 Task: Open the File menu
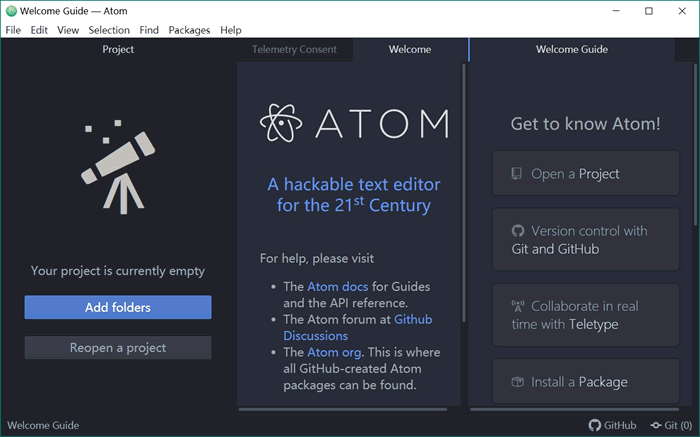click(x=13, y=30)
